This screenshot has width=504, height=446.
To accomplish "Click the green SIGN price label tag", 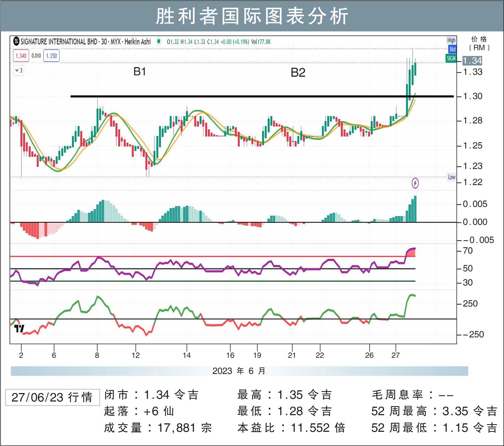I will [451, 58].
